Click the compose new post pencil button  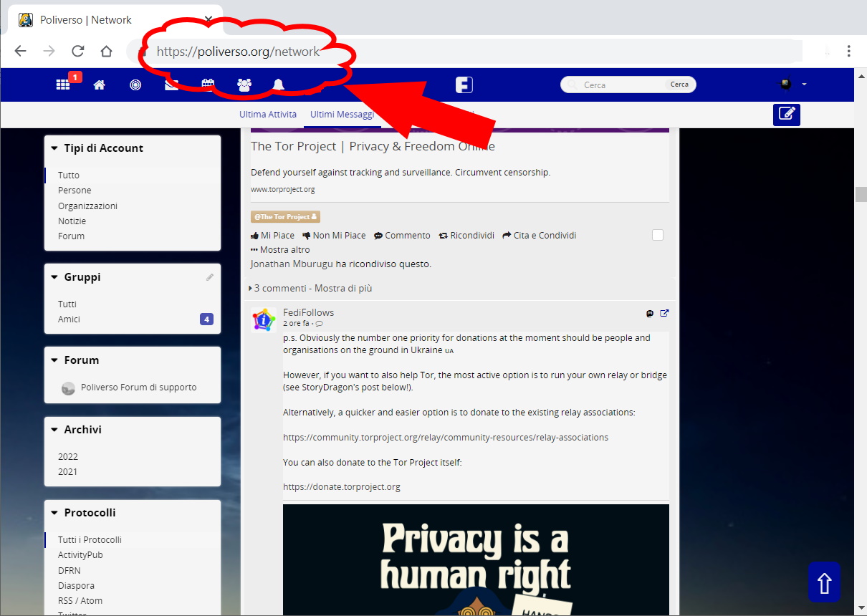(x=787, y=115)
